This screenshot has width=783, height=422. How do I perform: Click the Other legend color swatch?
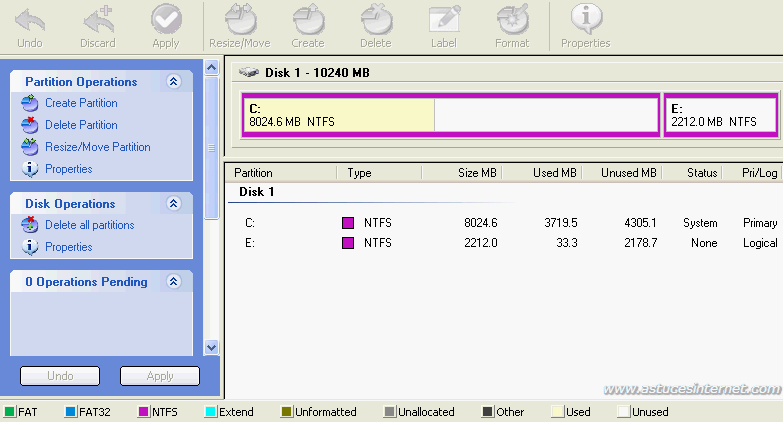click(487, 412)
